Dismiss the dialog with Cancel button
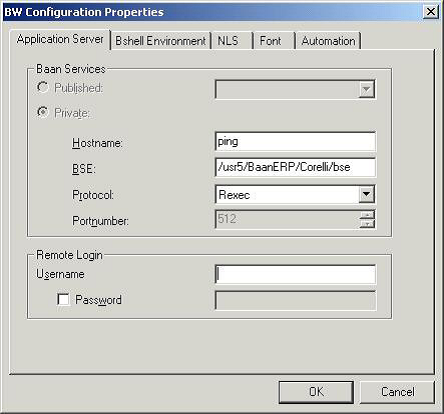Screen dimensions: 444x414 [x=397, y=392]
